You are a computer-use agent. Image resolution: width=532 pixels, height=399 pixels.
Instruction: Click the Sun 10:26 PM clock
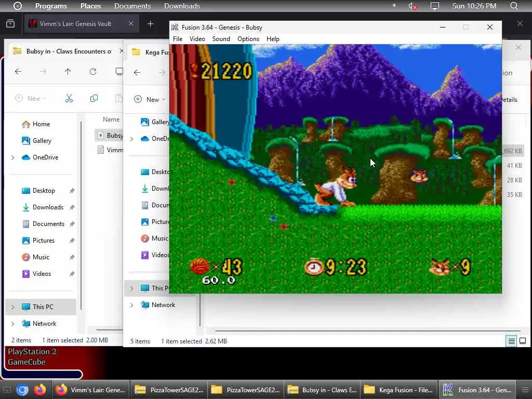474,6
